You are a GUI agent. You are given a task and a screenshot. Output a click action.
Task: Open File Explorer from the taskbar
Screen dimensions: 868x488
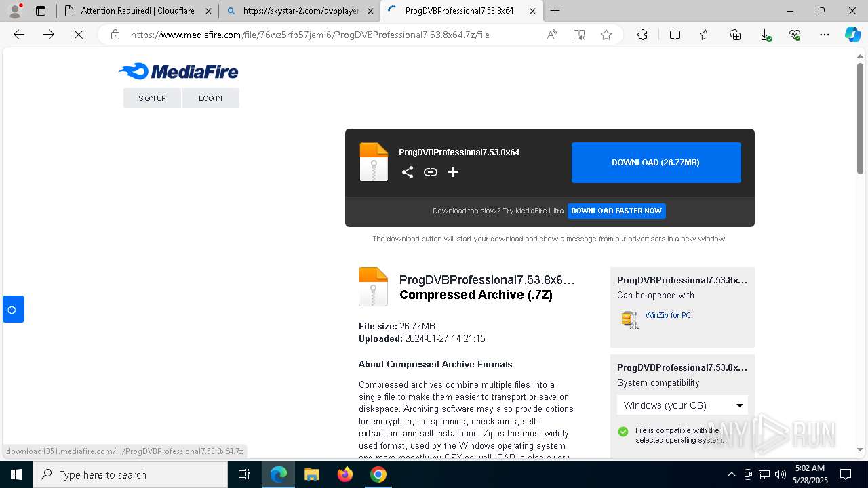(x=311, y=474)
